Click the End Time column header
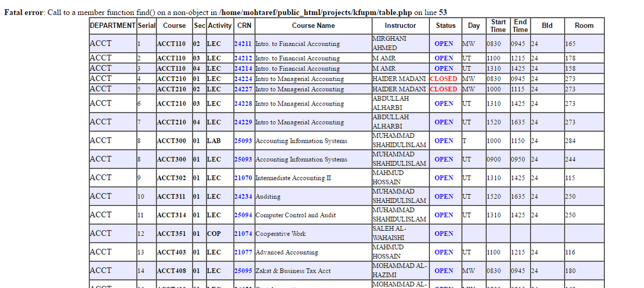 click(521, 26)
